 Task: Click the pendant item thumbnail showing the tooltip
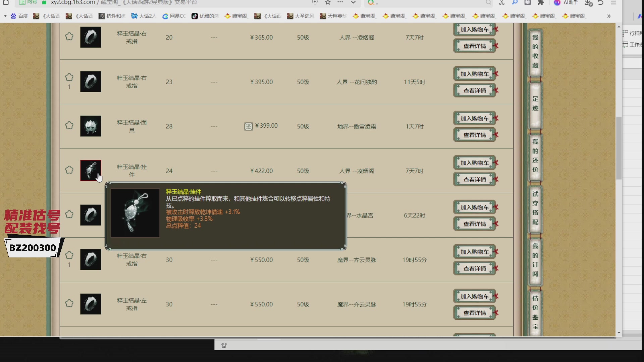click(x=91, y=170)
